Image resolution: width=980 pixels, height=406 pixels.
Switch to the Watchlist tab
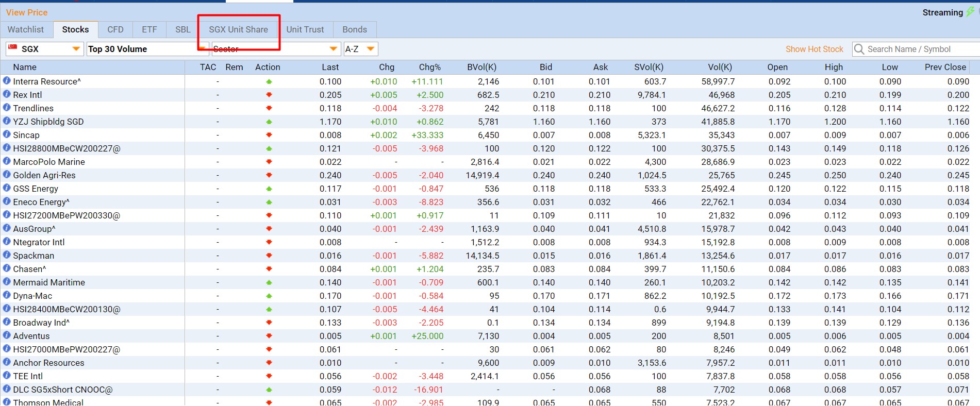(x=26, y=29)
